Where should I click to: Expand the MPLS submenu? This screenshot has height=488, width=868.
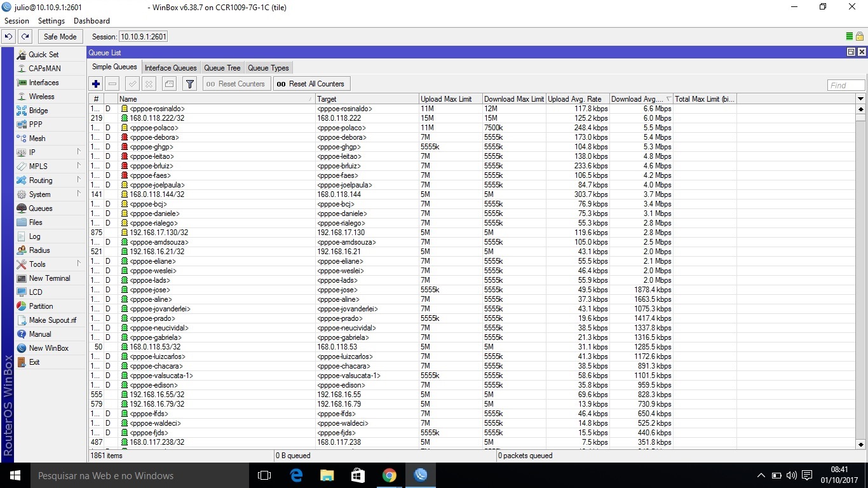click(x=79, y=166)
